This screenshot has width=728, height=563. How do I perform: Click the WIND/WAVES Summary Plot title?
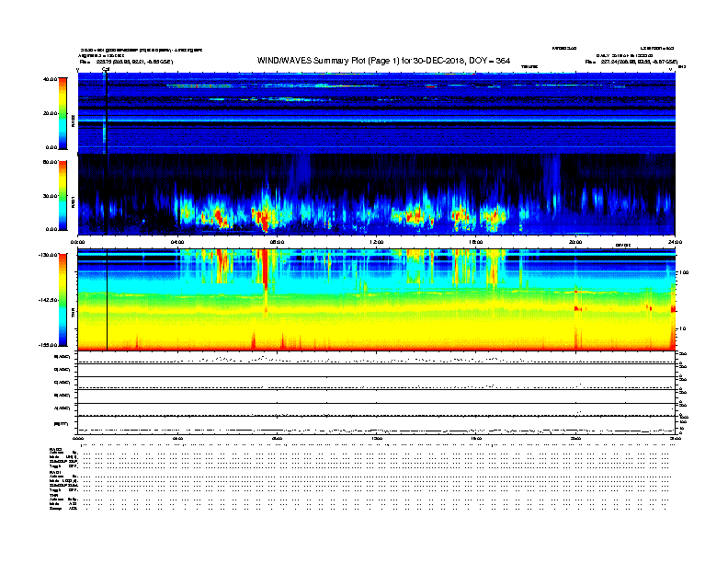383,61
